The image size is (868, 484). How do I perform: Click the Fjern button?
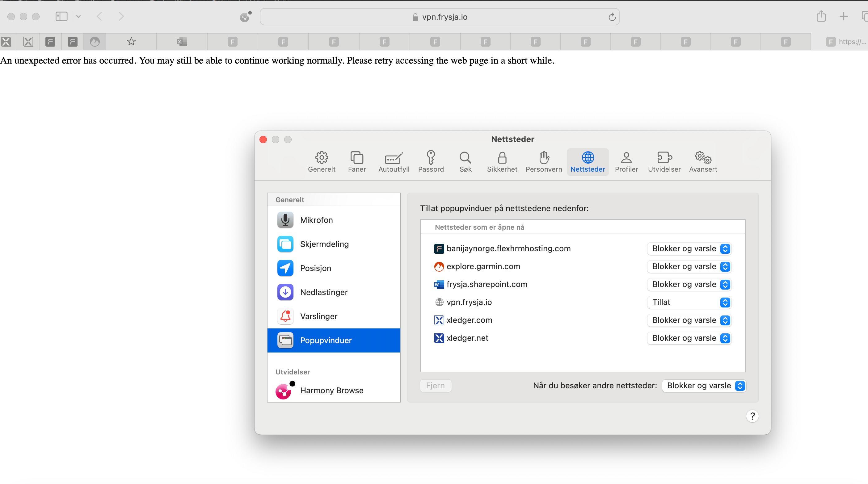pos(435,385)
